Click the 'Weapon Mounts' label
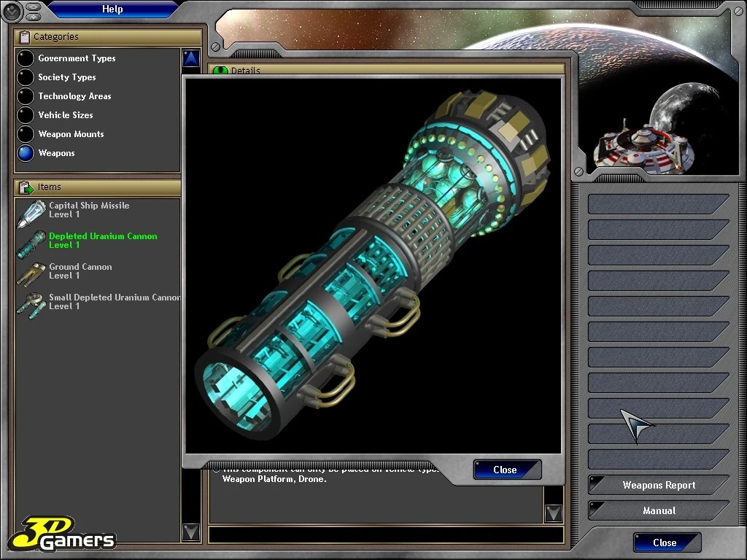747x560 pixels. pyautogui.click(x=71, y=134)
